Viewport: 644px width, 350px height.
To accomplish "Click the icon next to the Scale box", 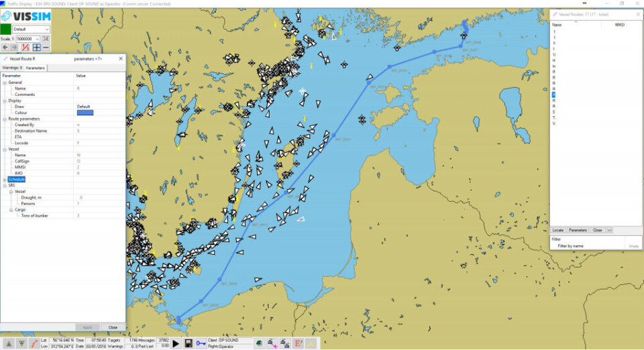I will tap(46, 39).
